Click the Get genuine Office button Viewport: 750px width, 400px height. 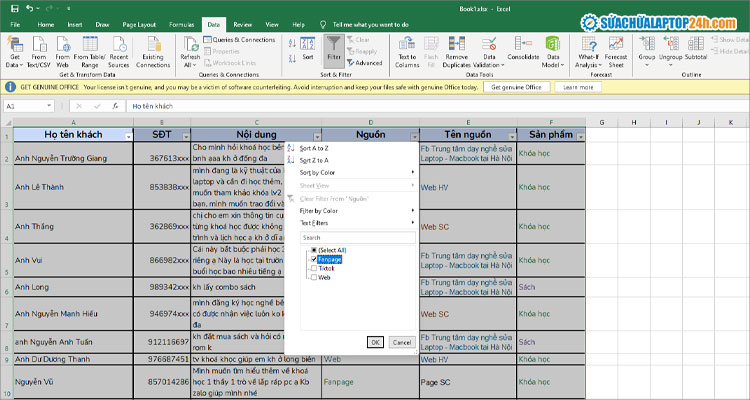[x=517, y=87]
